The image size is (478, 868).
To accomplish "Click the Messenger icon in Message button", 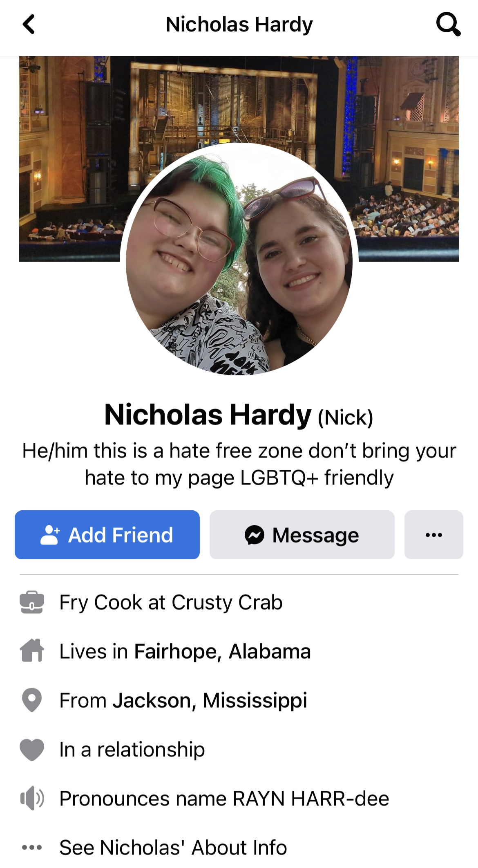I will [x=255, y=535].
